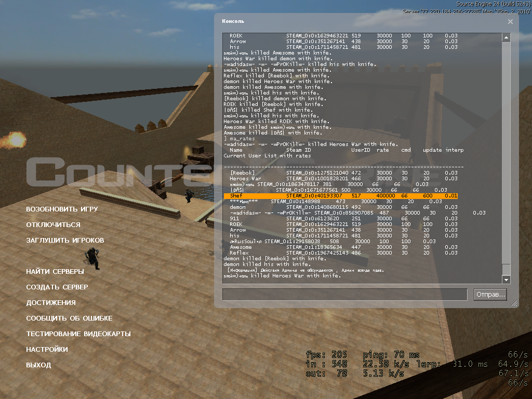Click console scrollbar up arrow
Image resolution: width=532 pixels, height=399 pixels.
coord(506,37)
